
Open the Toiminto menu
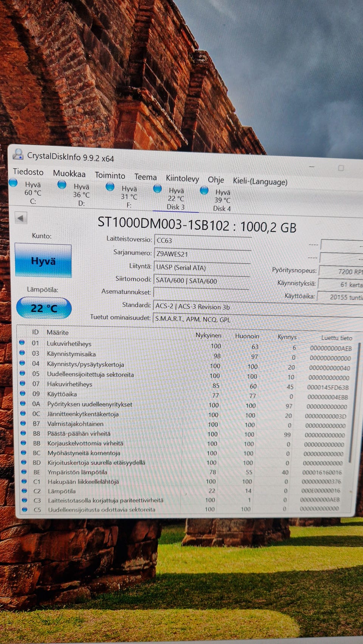(110, 176)
